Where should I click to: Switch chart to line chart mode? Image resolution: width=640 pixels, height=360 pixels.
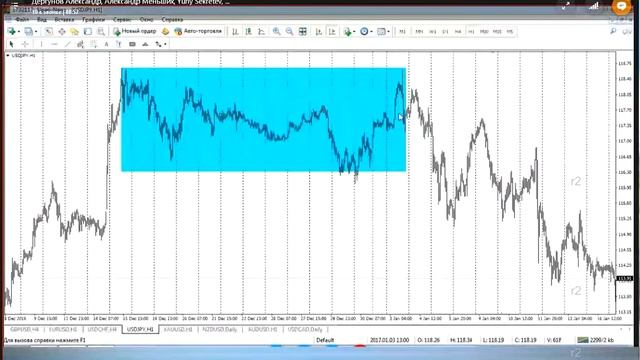click(x=261, y=31)
